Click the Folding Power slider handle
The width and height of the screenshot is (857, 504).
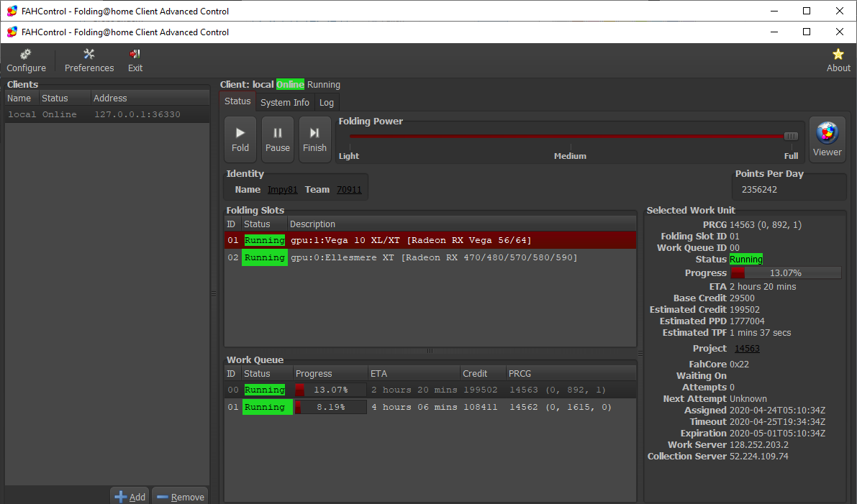tap(791, 136)
